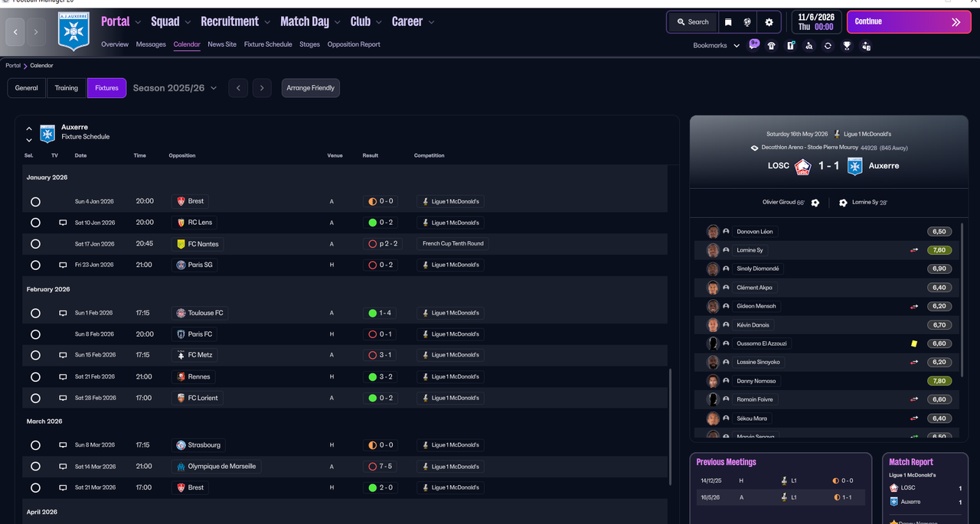Expand the Recruitment menu dropdown arrow
This screenshot has width=980, height=524.
[268, 22]
